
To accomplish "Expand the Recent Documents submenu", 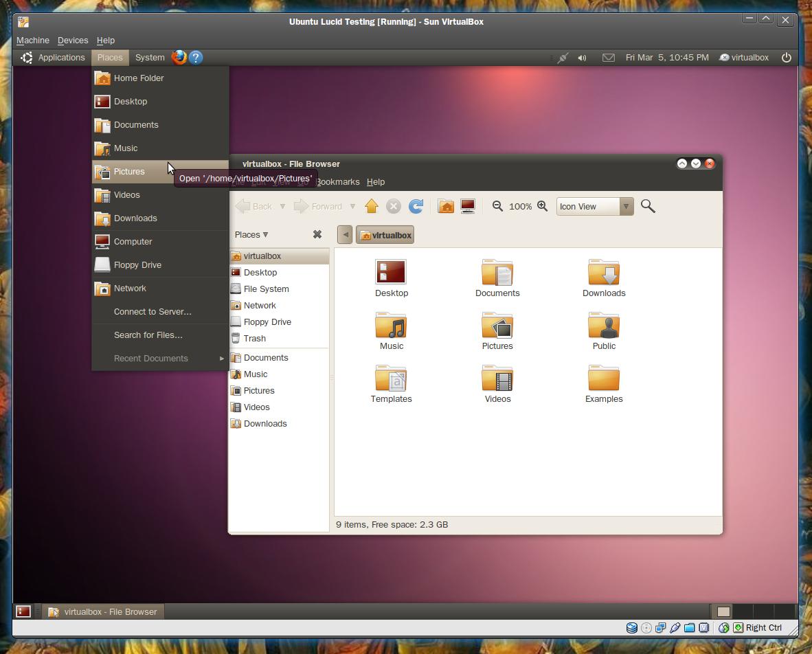I will coord(160,359).
